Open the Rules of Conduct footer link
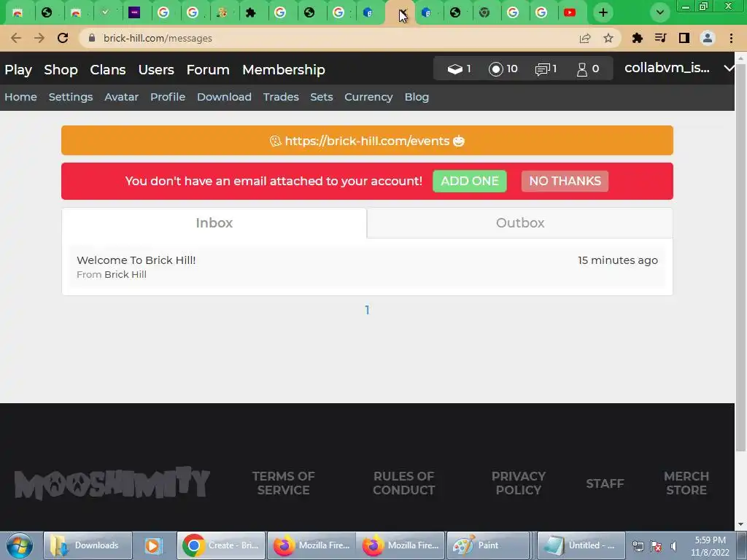 pyautogui.click(x=403, y=483)
